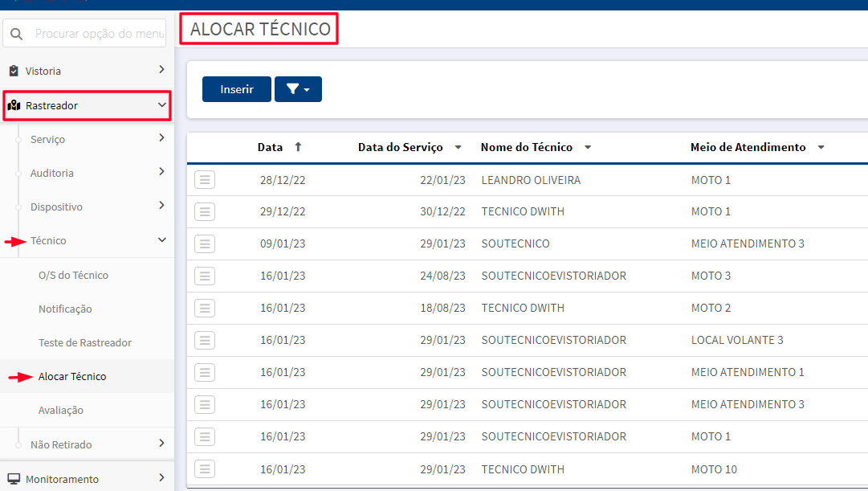Open Nome do Técnico column dropdown arrow
The height and width of the screenshot is (491, 868).
(x=588, y=147)
